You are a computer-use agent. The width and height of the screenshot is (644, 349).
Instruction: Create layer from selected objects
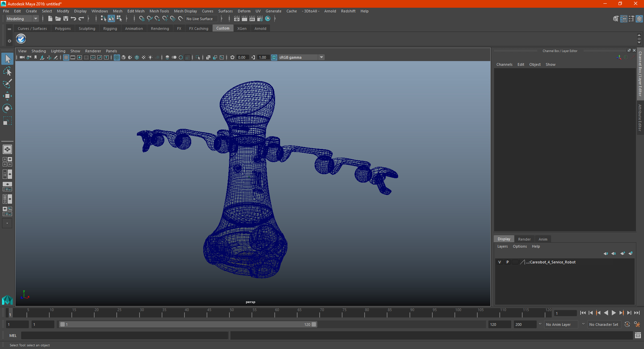(x=631, y=253)
